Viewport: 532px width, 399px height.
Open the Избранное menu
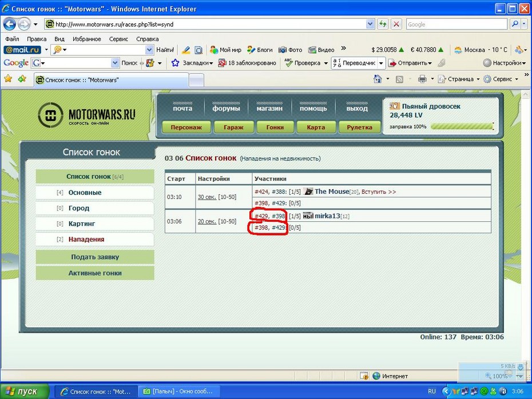click(x=87, y=39)
